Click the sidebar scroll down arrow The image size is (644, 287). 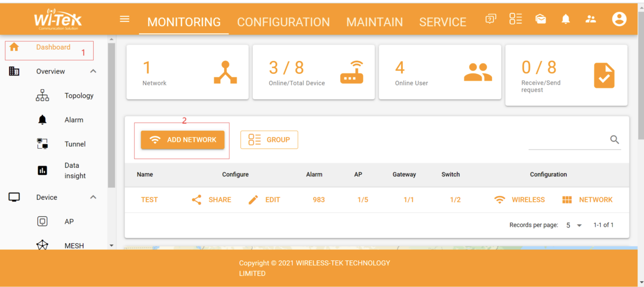point(112,245)
